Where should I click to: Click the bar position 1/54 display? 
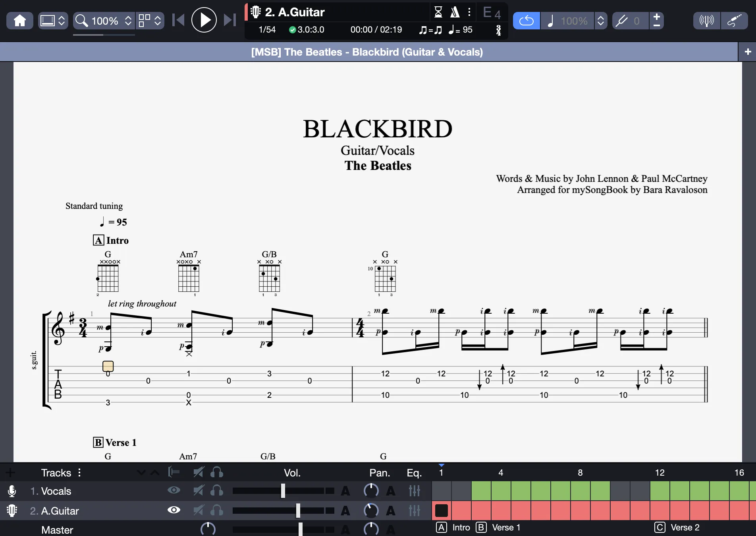[x=267, y=30]
